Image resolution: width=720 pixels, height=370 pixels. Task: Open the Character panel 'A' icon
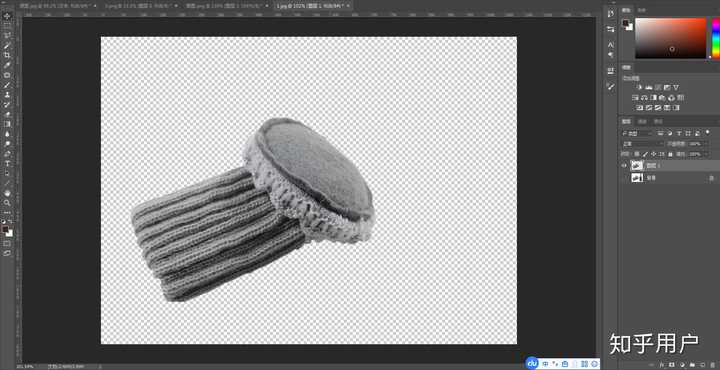coord(611,45)
